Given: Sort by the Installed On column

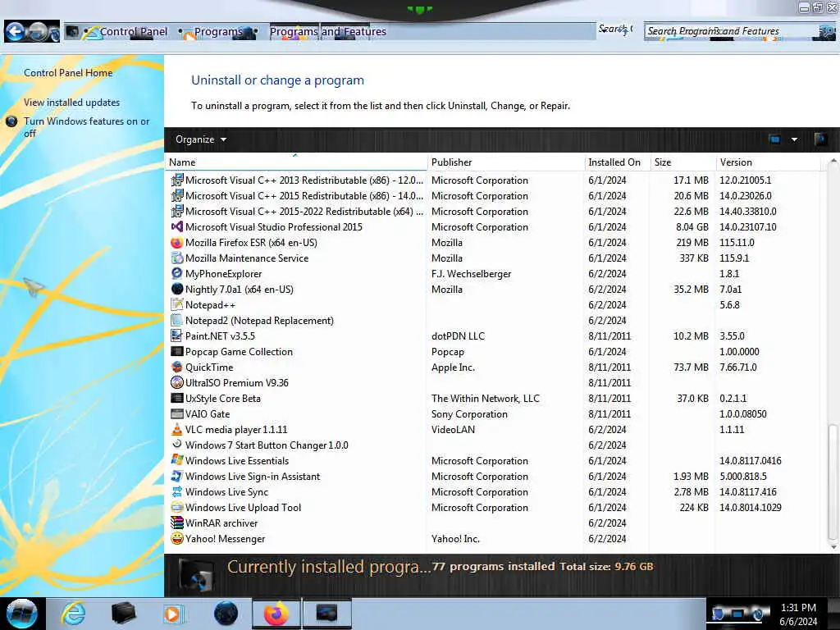Looking at the screenshot, I should 617,162.
